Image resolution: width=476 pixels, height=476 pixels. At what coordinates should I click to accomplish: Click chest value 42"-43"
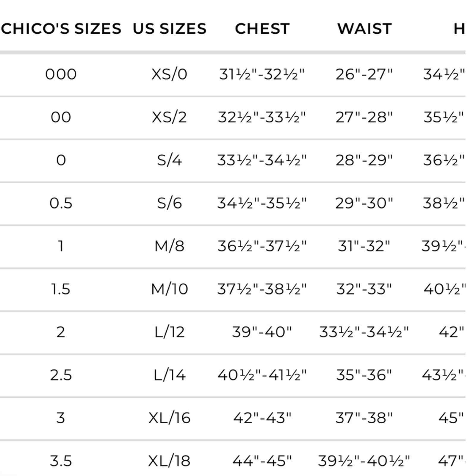click(x=262, y=418)
